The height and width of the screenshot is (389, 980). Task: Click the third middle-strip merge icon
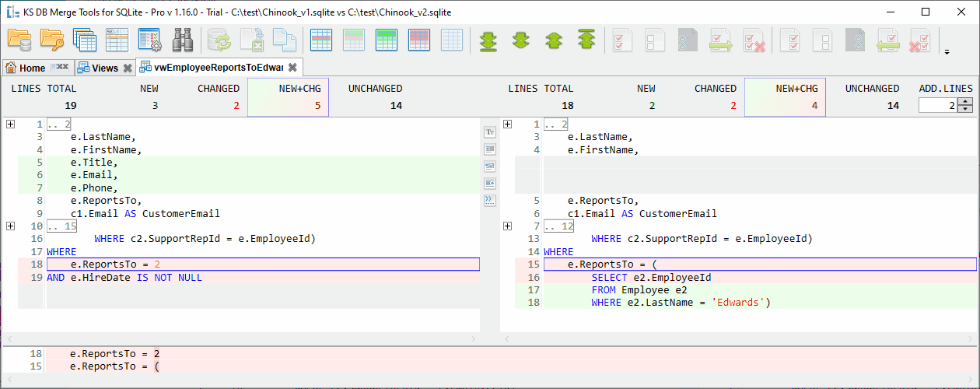490,166
